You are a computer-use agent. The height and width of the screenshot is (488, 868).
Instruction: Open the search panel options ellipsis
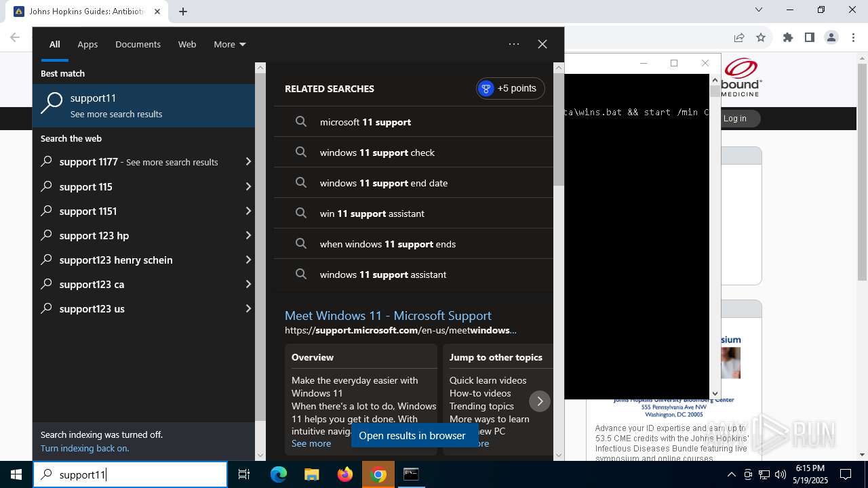[x=514, y=44]
